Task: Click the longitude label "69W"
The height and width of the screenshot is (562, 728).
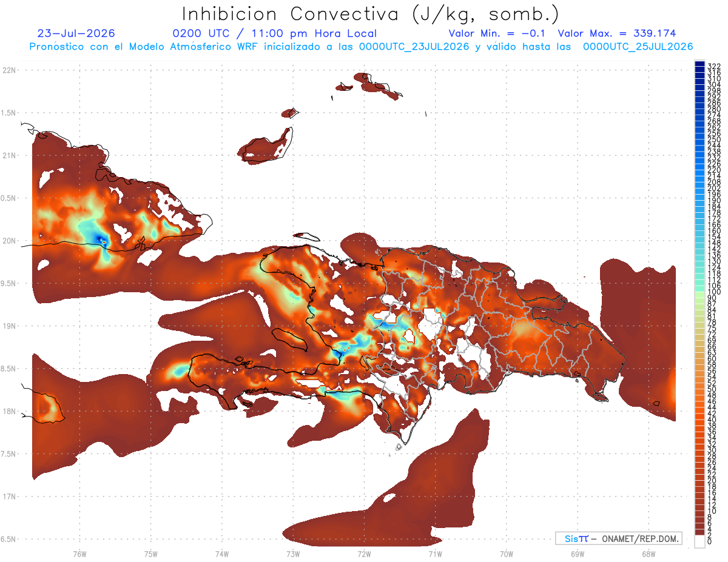Action: point(578,554)
